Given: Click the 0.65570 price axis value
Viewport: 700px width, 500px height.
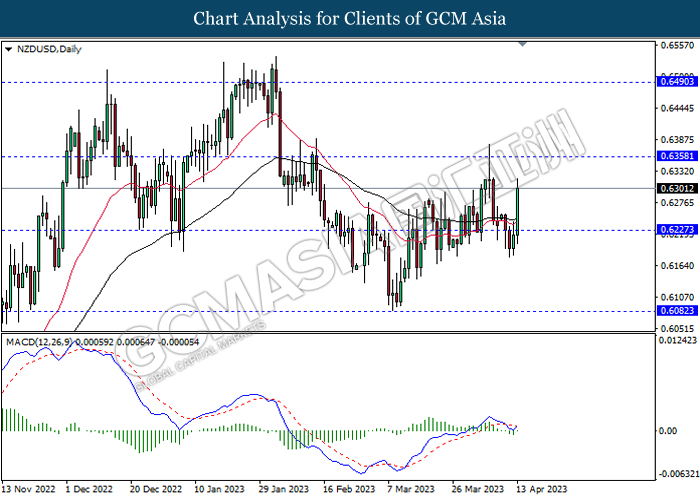Looking at the screenshot, I should [677, 45].
